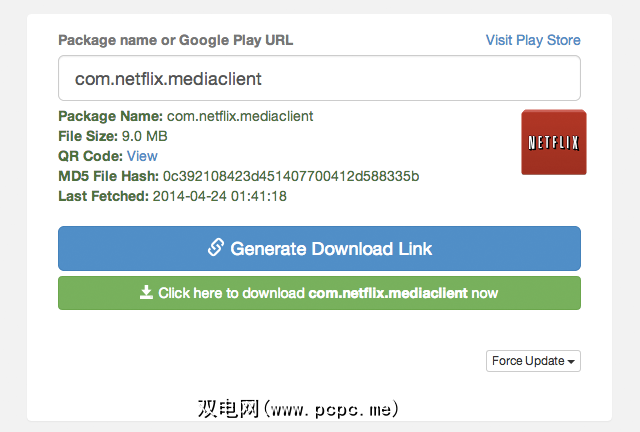This screenshot has width=640, height=432.
Task: Open the Force Update dropdown
Action: 533,361
